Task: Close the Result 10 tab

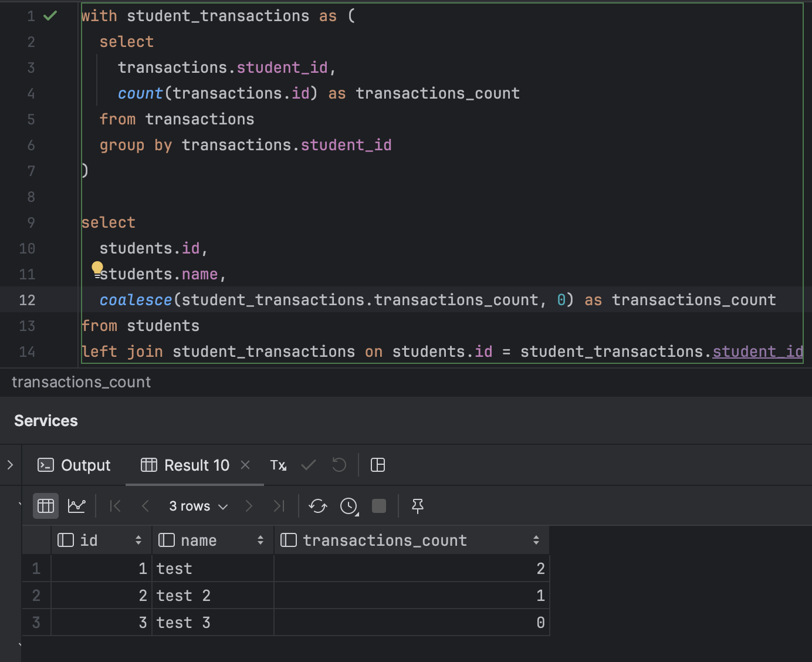Action: point(245,465)
